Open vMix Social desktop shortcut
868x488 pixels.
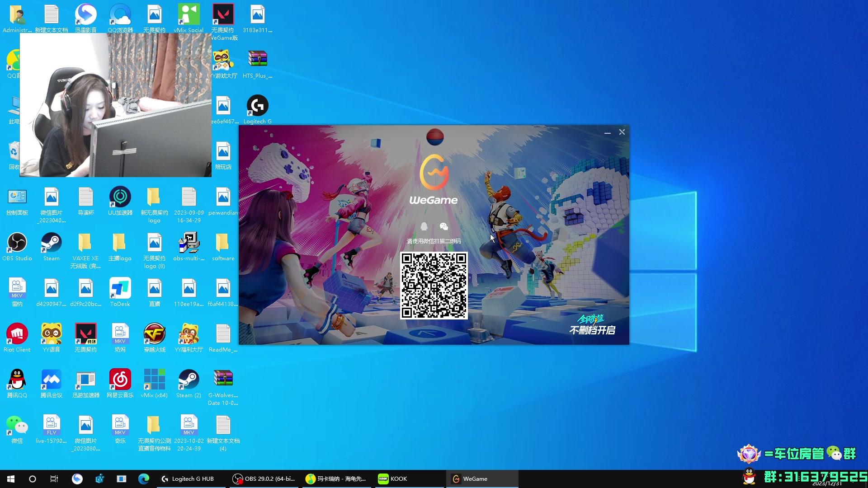tap(189, 19)
